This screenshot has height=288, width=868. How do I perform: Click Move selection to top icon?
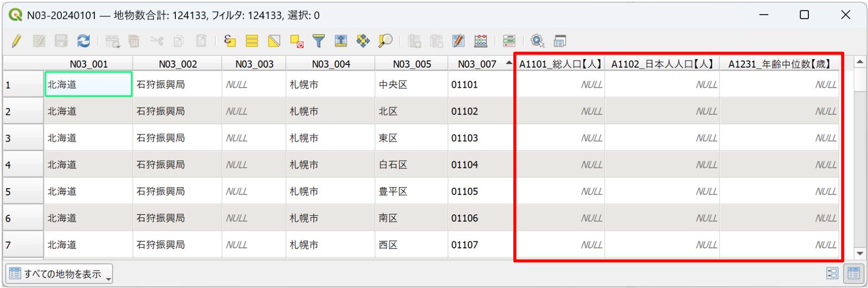(x=341, y=41)
